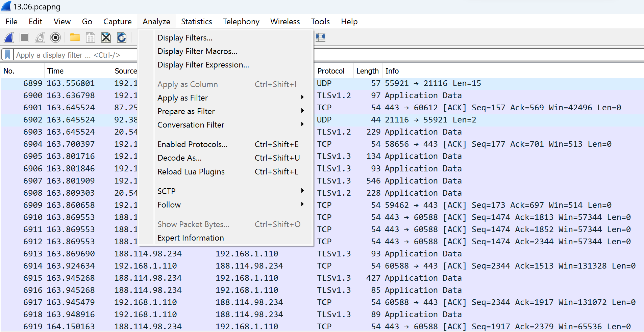
Task: Sort by the No. column header
Action: [22, 71]
